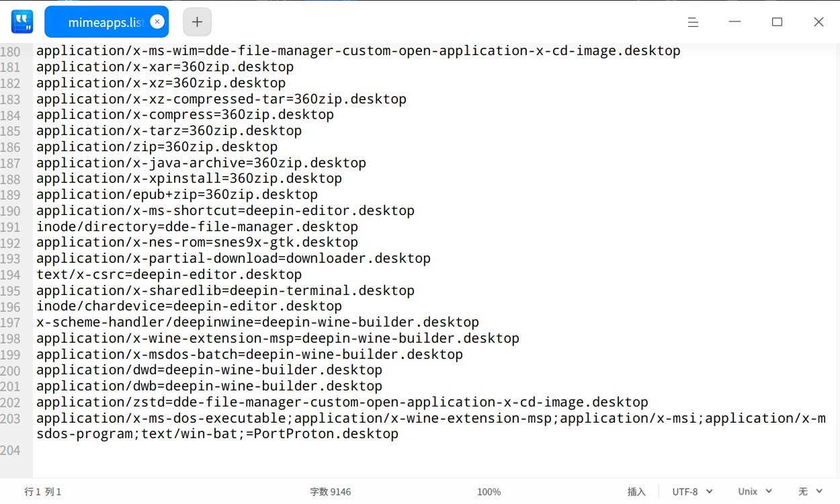This screenshot has height=504, width=840.
Task: Click the application/x-tarz=360zip.desktop line
Action: (x=169, y=131)
